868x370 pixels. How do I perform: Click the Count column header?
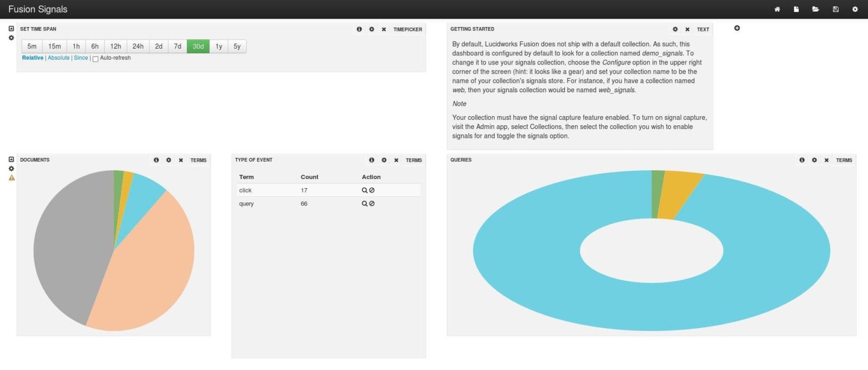point(309,177)
